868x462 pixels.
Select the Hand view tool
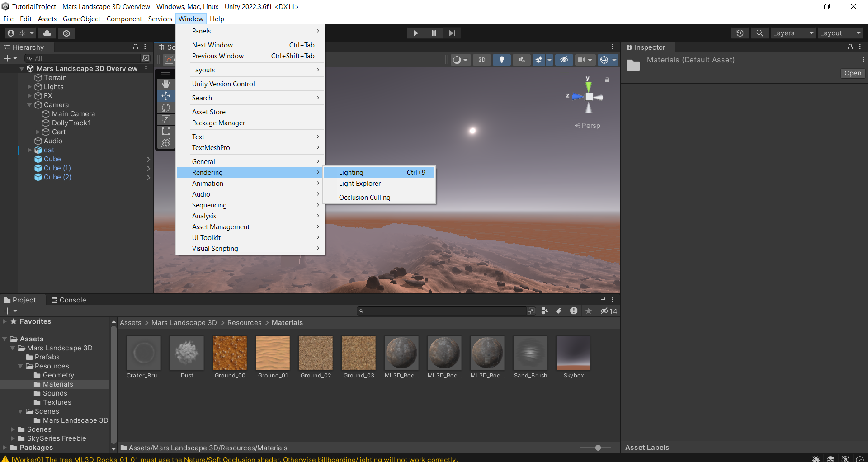tap(166, 84)
